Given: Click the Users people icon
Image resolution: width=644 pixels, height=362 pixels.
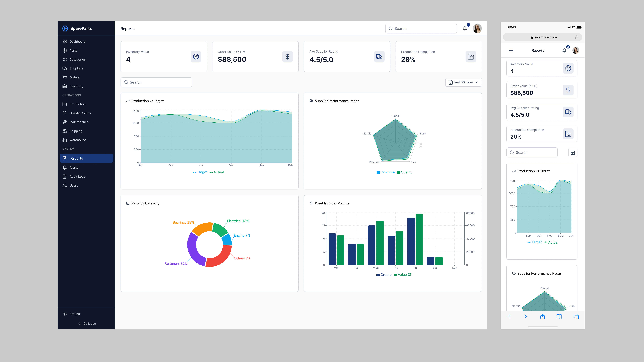Looking at the screenshot, I should (x=65, y=185).
